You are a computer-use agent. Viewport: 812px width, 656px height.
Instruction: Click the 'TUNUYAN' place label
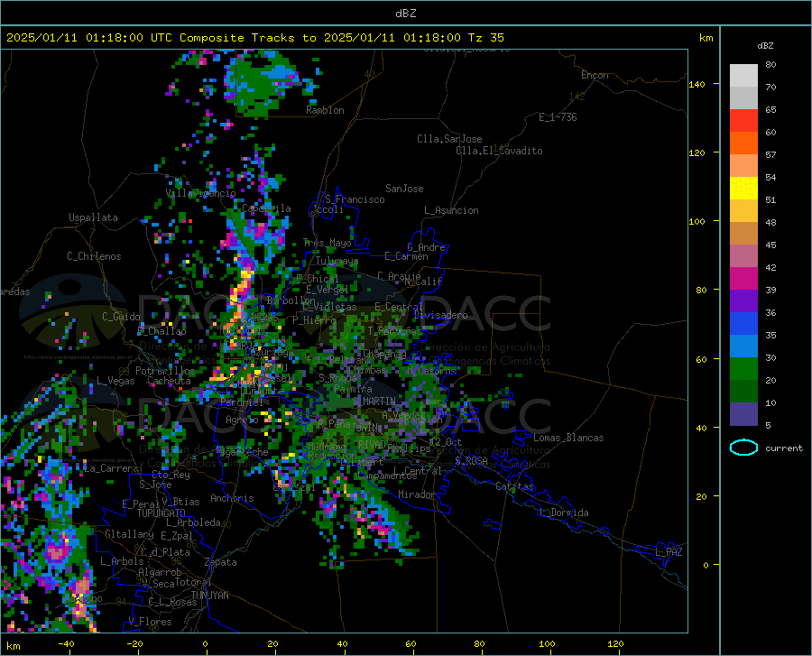[209, 596]
